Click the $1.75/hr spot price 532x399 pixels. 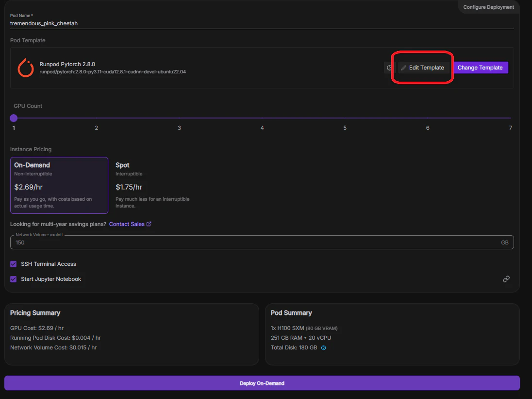129,187
